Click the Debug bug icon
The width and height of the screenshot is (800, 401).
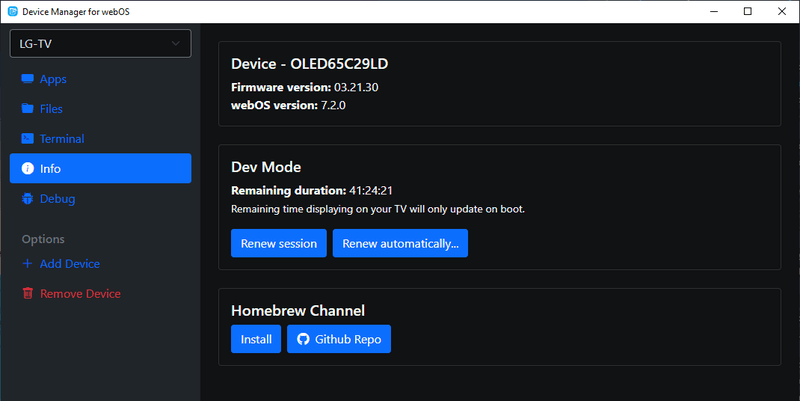[28, 198]
